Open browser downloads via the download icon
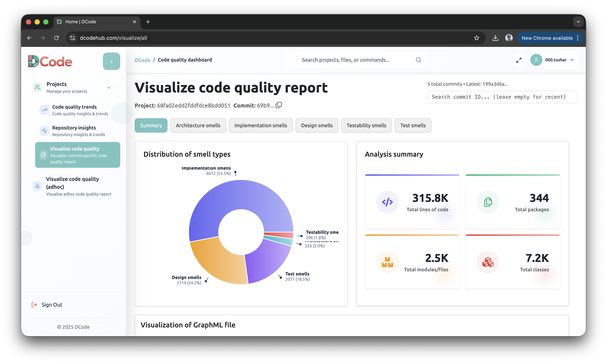 click(x=495, y=38)
